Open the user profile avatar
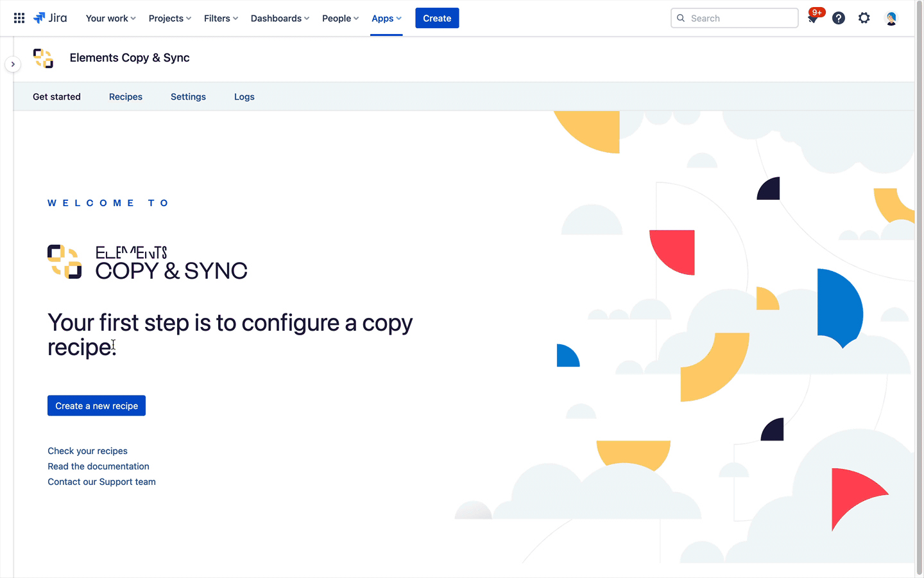 point(891,18)
